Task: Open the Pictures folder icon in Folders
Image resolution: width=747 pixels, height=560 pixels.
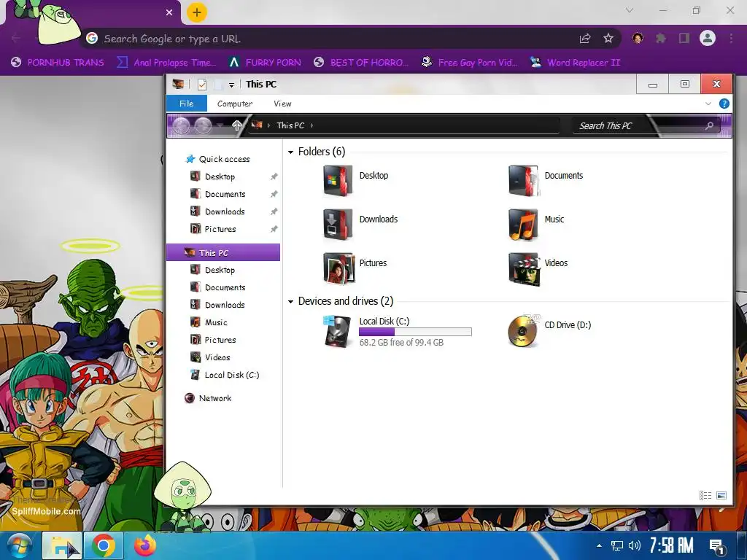Action: pyautogui.click(x=338, y=268)
